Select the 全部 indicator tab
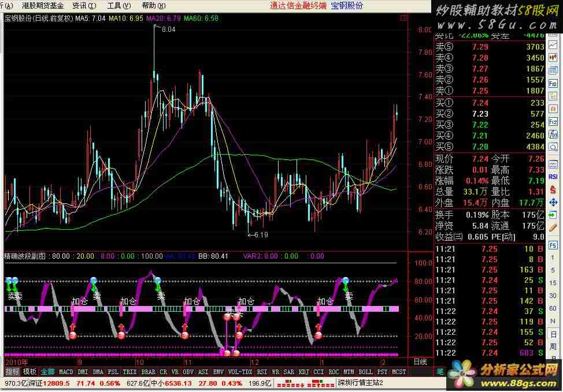563x392 pixels. coord(47,372)
